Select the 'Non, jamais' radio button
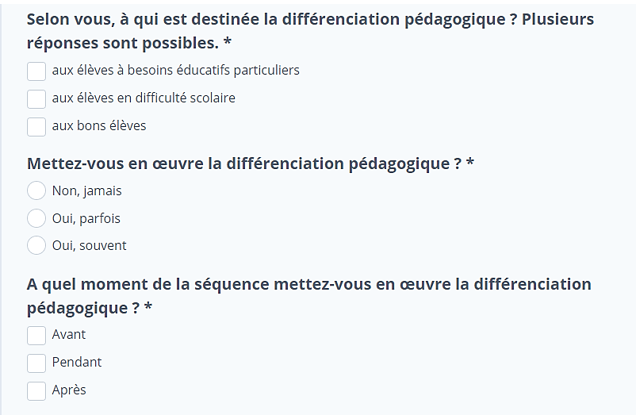Image resolution: width=636 pixels, height=415 pixels. 36,190
